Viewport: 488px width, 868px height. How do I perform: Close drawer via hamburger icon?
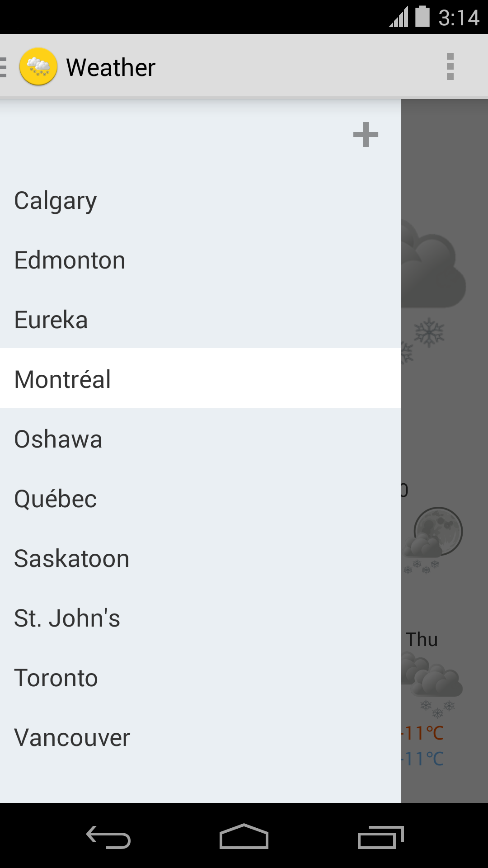coord(5,67)
